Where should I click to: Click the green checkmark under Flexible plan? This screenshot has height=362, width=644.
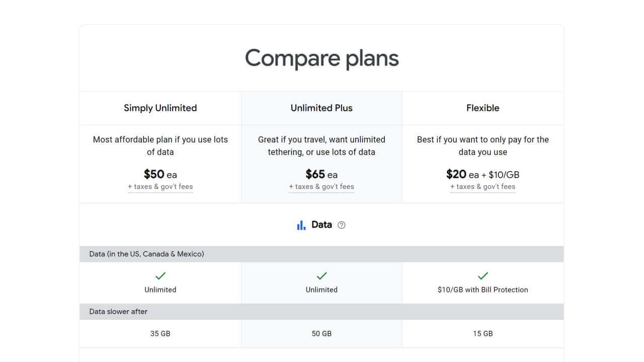(483, 276)
